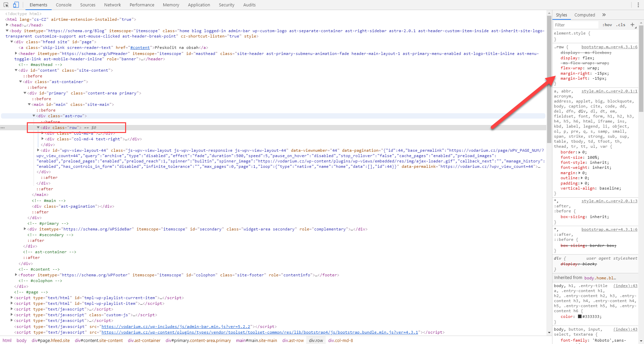644x344 pixels.
Task: Toggle the .cls class editor
Action: tap(621, 25)
